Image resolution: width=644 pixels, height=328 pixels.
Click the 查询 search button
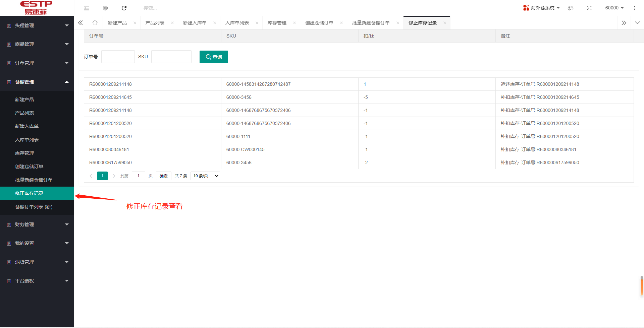(x=214, y=57)
